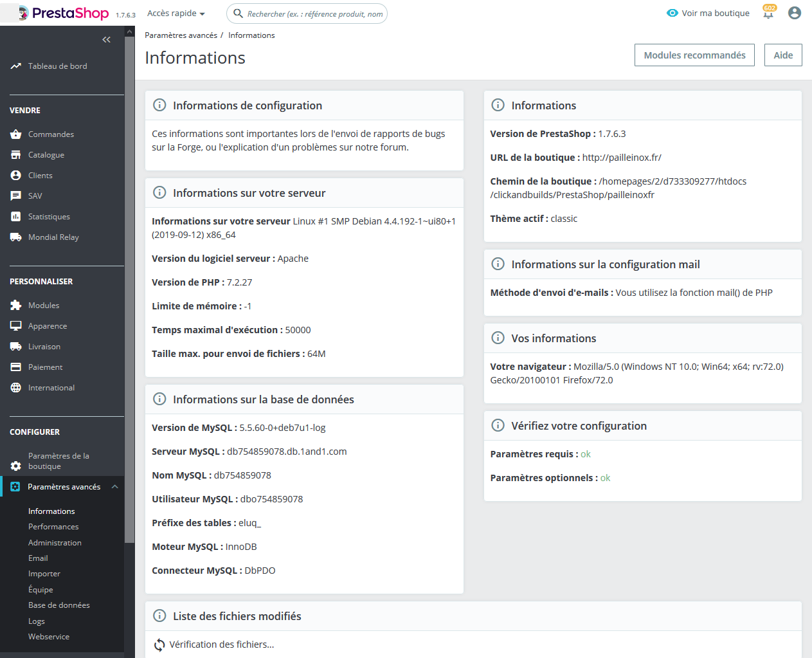
Task: Open Base de données submenu item
Action: [x=59, y=605]
